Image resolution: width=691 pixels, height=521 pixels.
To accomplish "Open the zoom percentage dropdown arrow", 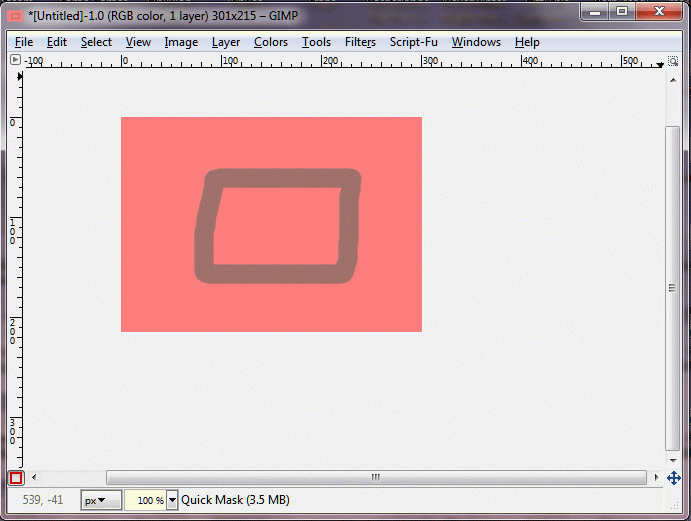I will 172,500.
